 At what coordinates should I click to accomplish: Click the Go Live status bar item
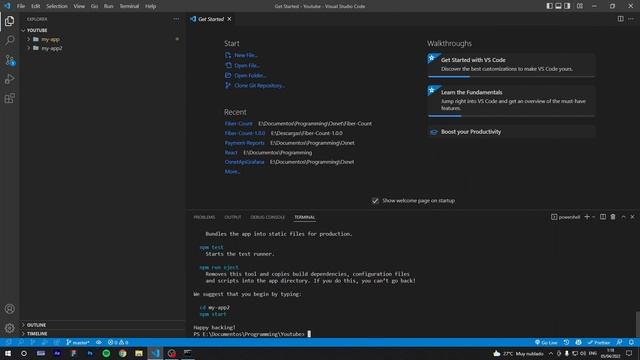[x=546, y=342]
